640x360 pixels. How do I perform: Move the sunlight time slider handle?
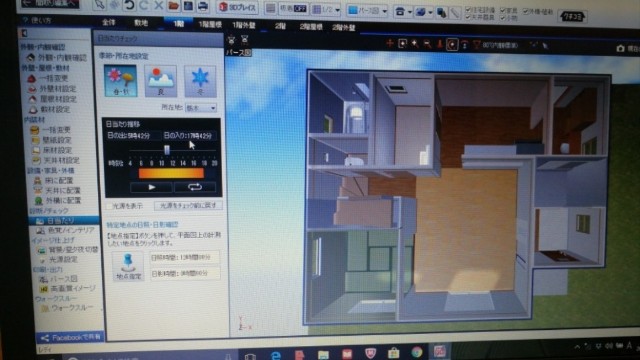(x=167, y=150)
